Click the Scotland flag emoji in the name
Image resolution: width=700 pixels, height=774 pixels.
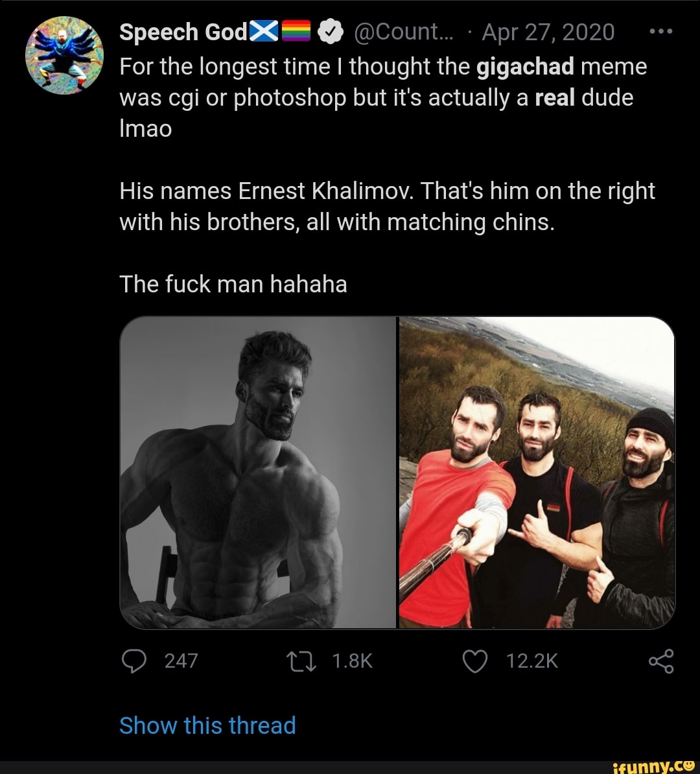pyautogui.click(x=264, y=31)
